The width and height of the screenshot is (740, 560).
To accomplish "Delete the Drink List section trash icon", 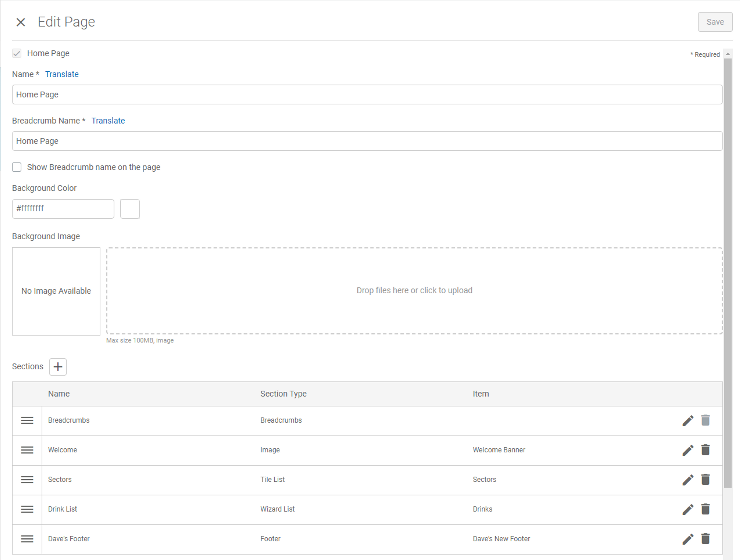I will tap(706, 509).
